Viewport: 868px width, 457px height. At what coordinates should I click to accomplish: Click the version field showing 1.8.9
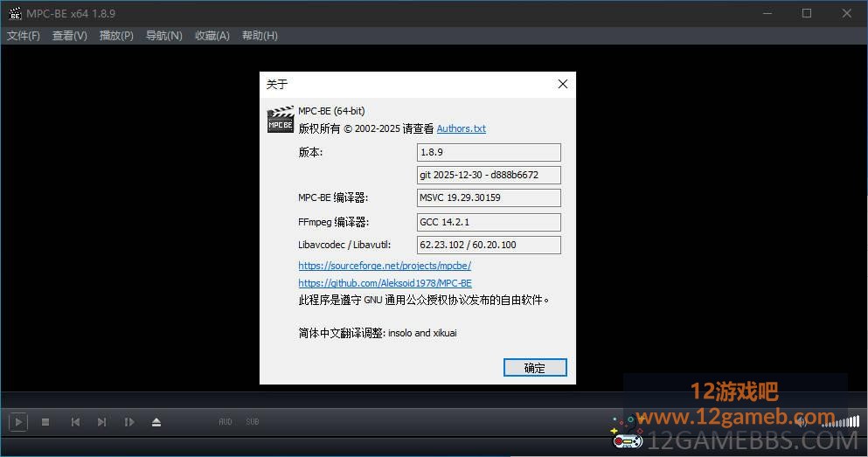[x=489, y=152]
